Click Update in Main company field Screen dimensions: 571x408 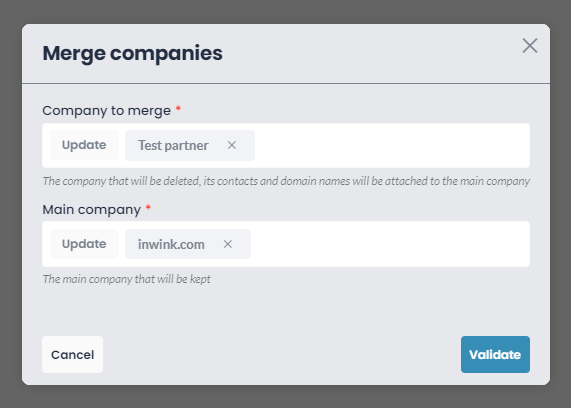click(x=84, y=244)
